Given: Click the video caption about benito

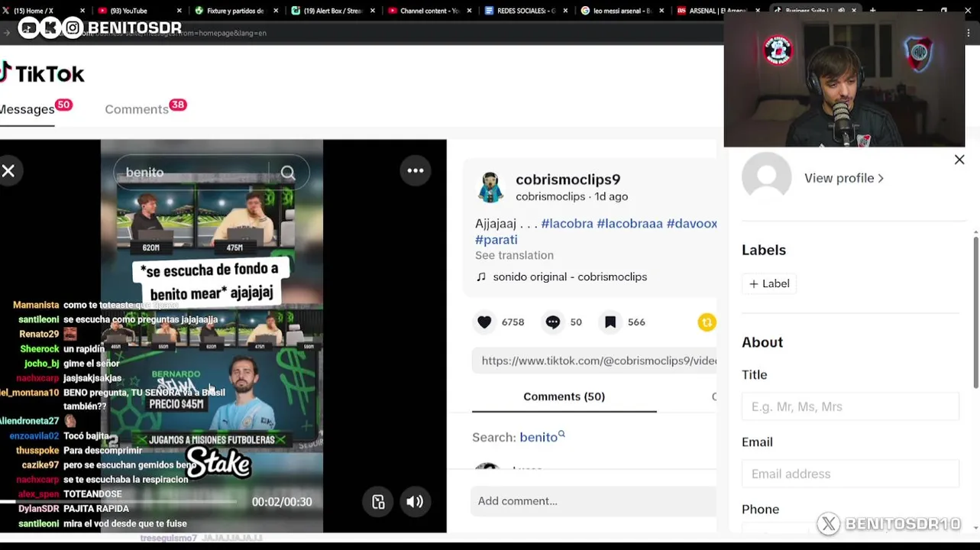Looking at the screenshot, I should pos(213,281).
